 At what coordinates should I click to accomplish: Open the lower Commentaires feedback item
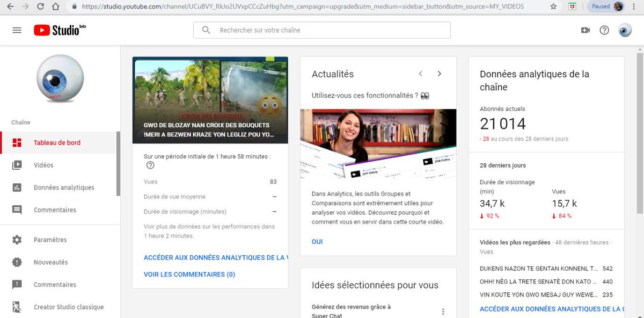[59, 285]
